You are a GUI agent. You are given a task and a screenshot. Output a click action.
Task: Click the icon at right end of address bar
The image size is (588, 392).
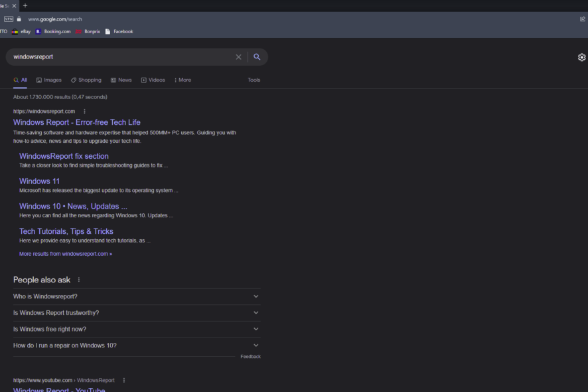click(x=583, y=19)
